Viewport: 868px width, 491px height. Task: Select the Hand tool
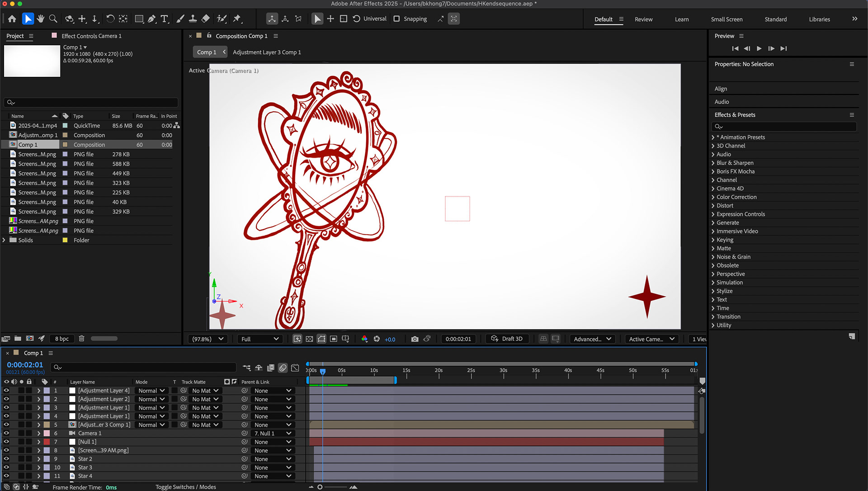coord(41,19)
